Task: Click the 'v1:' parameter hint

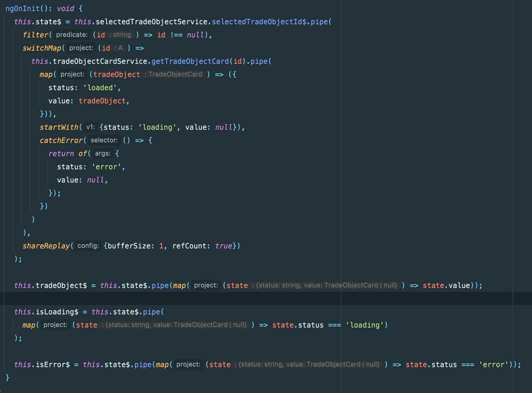Action: pos(90,127)
